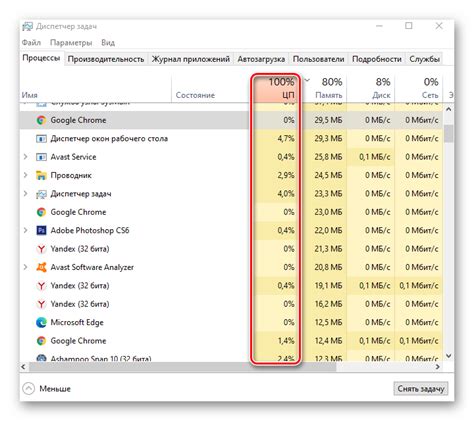Select the Microsoft Edge process name
Image resolution: width=474 pixels, height=421 pixels.
(77, 322)
